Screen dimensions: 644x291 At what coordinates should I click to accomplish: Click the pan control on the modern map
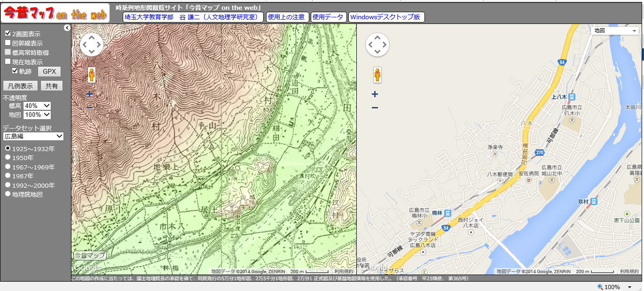point(377,45)
